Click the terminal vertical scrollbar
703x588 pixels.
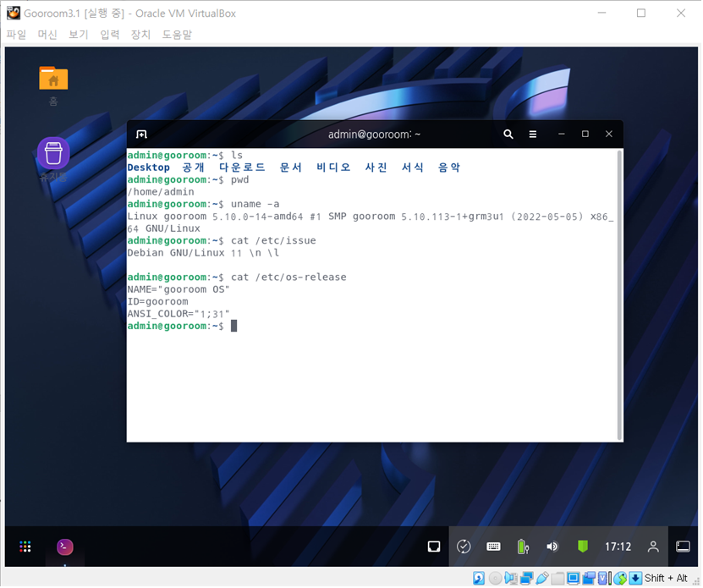coord(620,296)
